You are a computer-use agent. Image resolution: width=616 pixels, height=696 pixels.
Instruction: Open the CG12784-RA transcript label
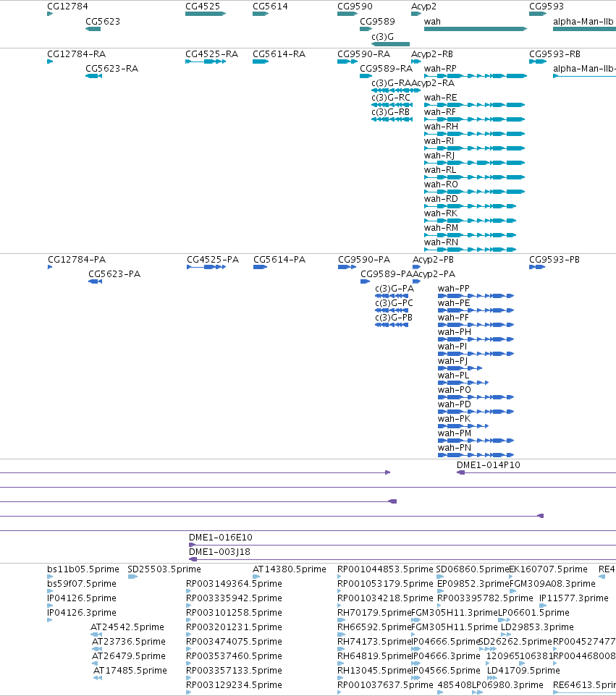coord(77,54)
